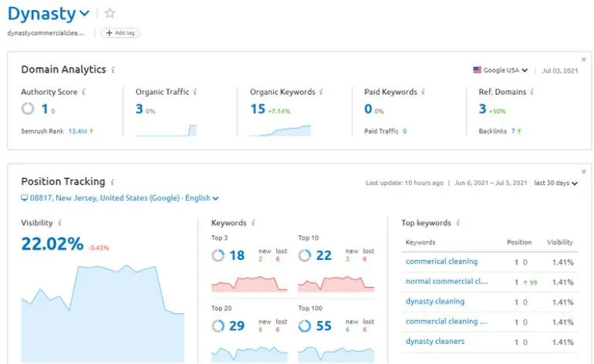Image resolution: width=594 pixels, height=364 pixels.
Task: Click info icon beside Visibility heading
Action: point(59,223)
